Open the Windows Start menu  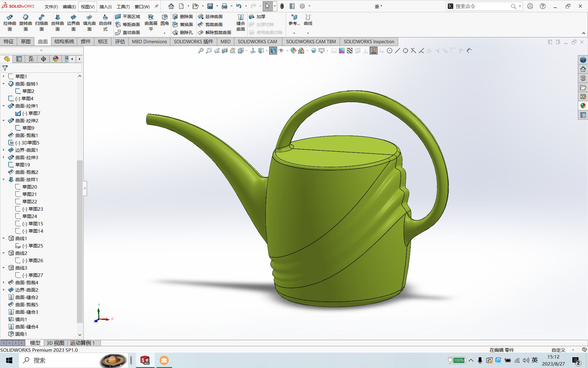(x=9, y=360)
